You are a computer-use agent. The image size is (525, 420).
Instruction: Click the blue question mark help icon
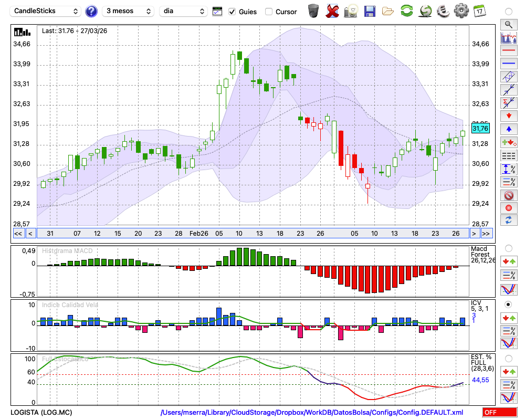point(91,11)
